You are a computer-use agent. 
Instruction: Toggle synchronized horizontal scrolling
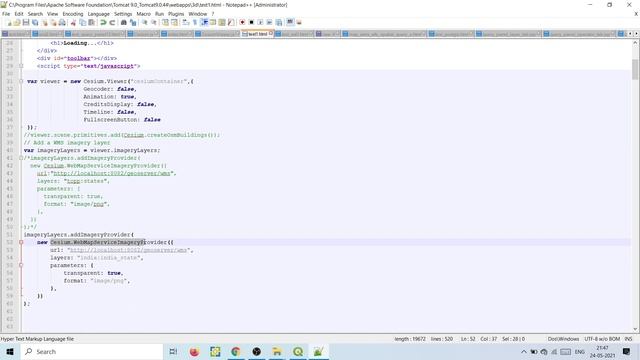(x=174, y=22)
